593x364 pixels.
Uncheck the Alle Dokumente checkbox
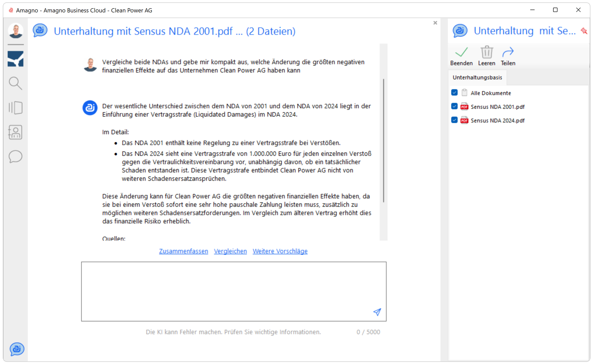point(454,92)
